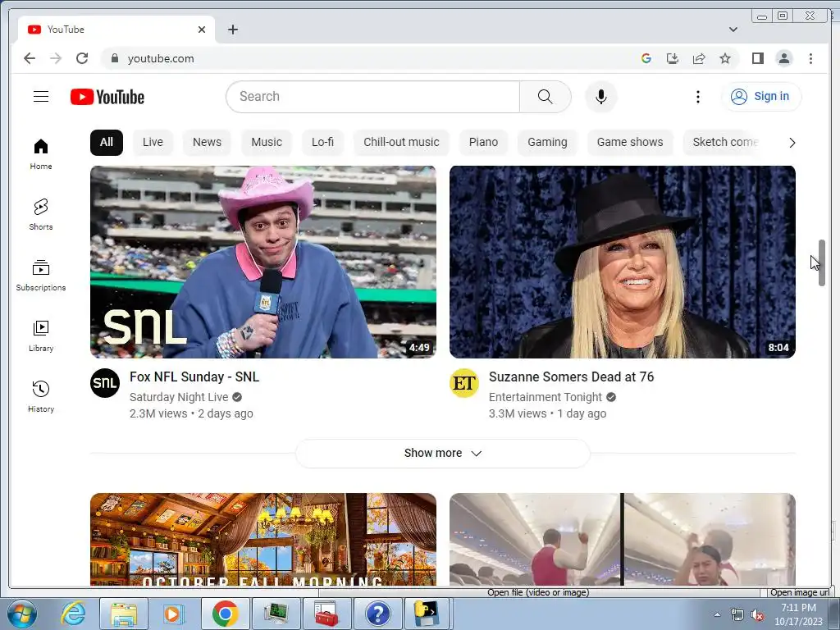
Task: Click the ET channel avatar
Action: (x=464, y=383)
